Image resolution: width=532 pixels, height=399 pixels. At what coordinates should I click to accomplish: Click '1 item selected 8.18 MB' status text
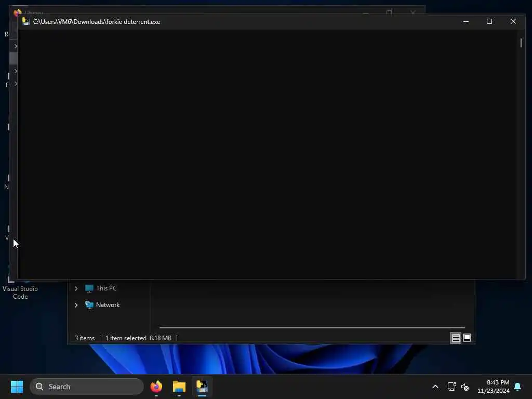(x=138, y=338)
